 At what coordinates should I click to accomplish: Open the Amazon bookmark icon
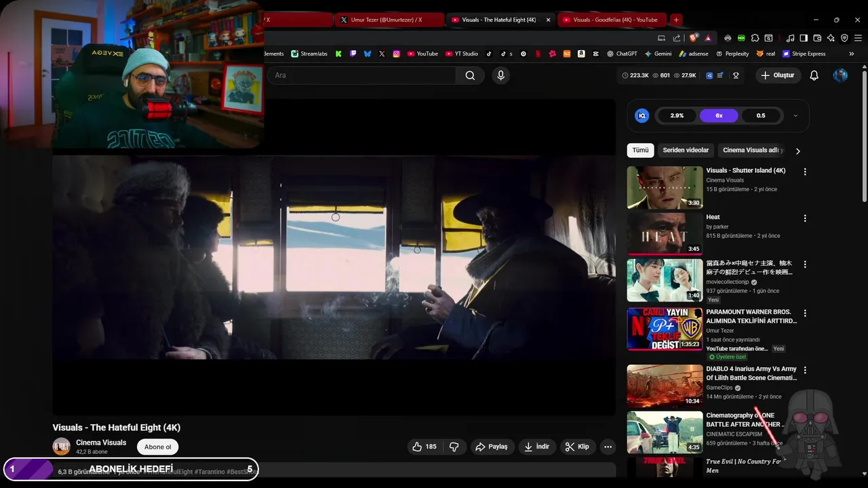click(x=581, y=54)
